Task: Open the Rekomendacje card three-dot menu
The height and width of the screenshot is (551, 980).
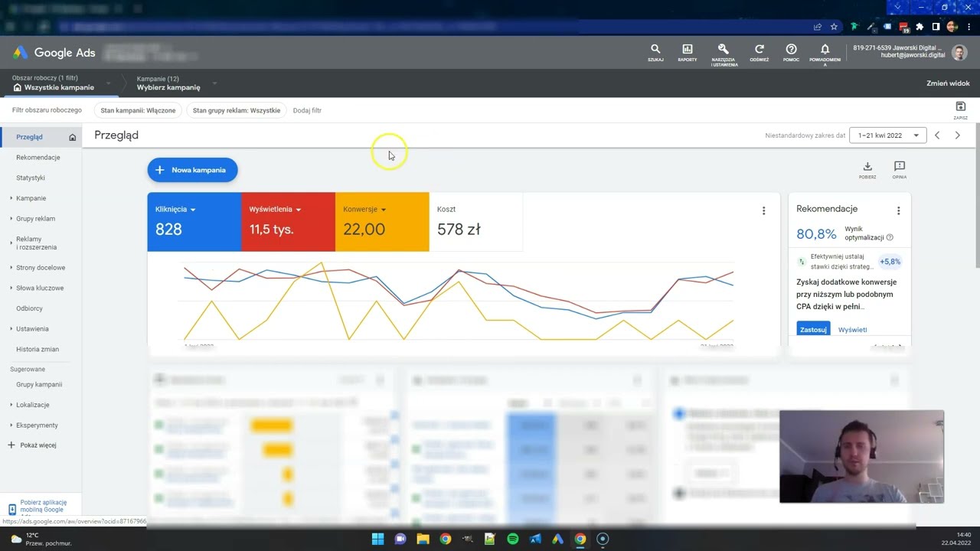Action: click(898, 210)
